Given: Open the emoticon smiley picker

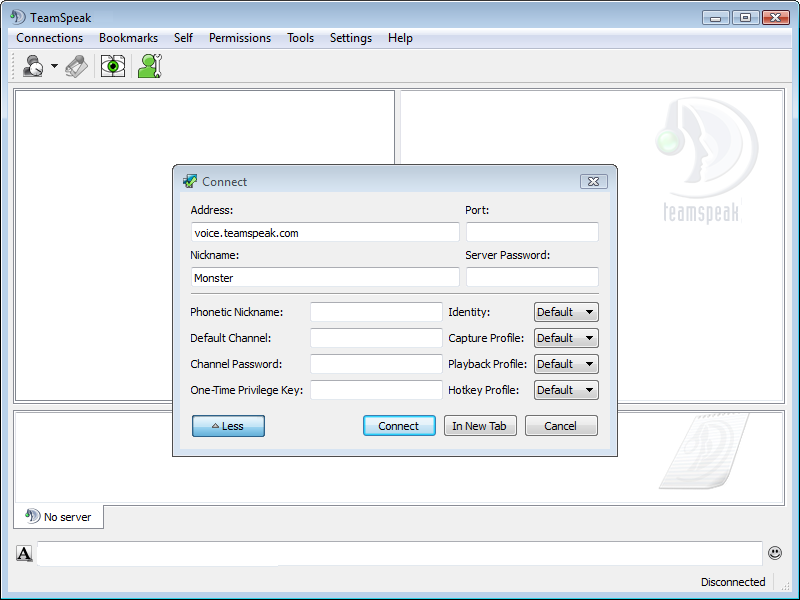Looking at the screenshot, I should (x=774, y=553).
